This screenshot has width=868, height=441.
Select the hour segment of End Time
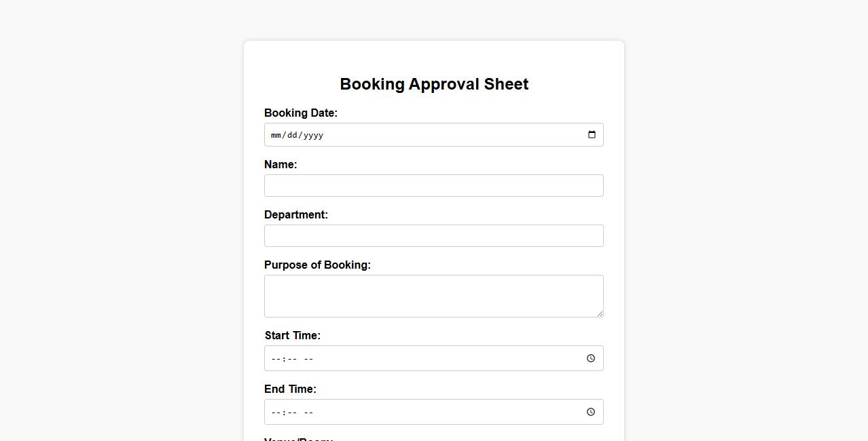click(x=275, y=413)
